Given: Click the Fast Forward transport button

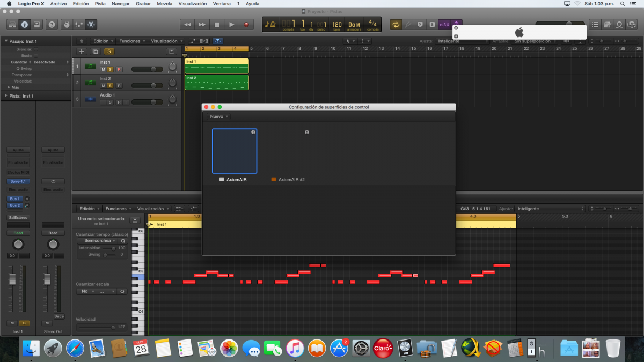Looking at the screenshot, I should pyautogui.click(x=202, y=24).
